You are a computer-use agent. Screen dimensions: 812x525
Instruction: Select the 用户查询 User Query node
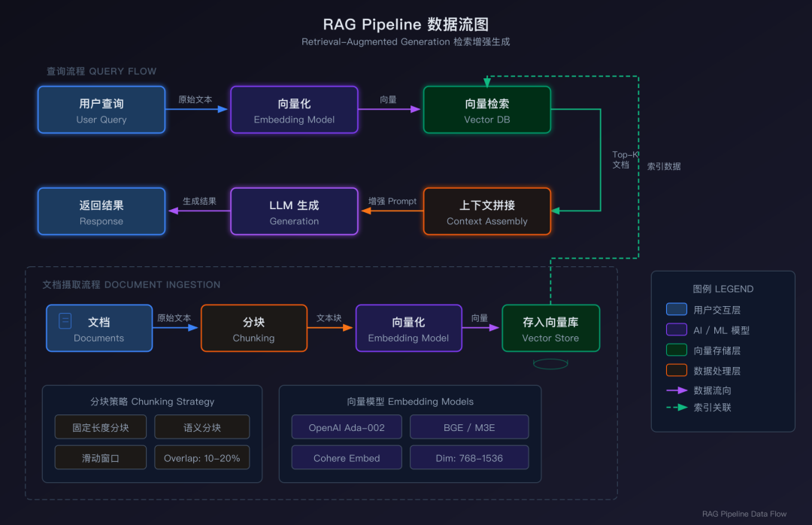pos(101,110)
